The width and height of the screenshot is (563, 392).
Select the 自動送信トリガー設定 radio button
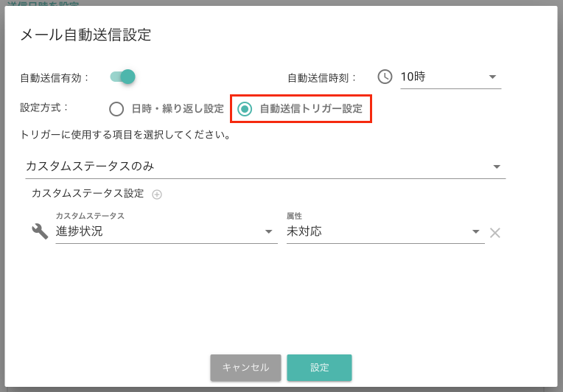(245, 109)
